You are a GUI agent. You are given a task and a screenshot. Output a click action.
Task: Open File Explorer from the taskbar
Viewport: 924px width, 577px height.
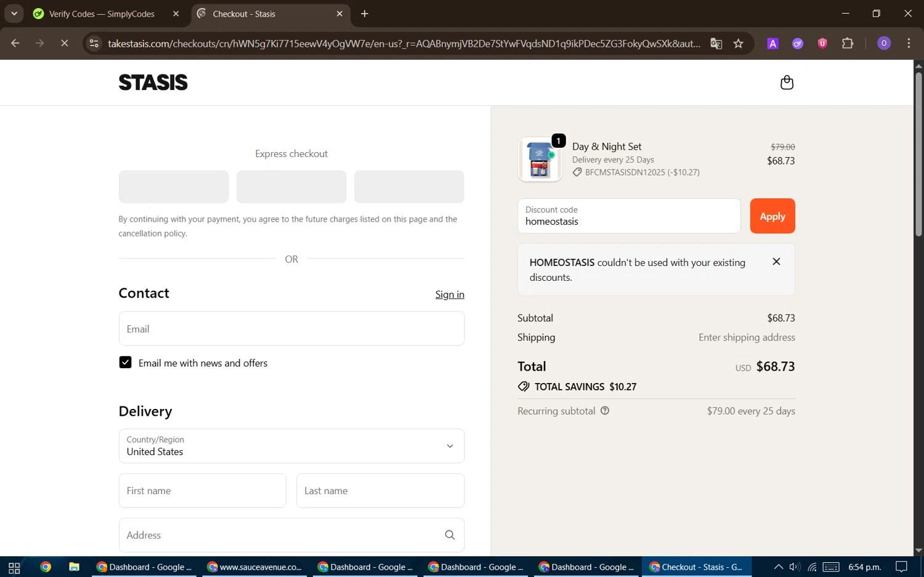click(x=74, y=567)
